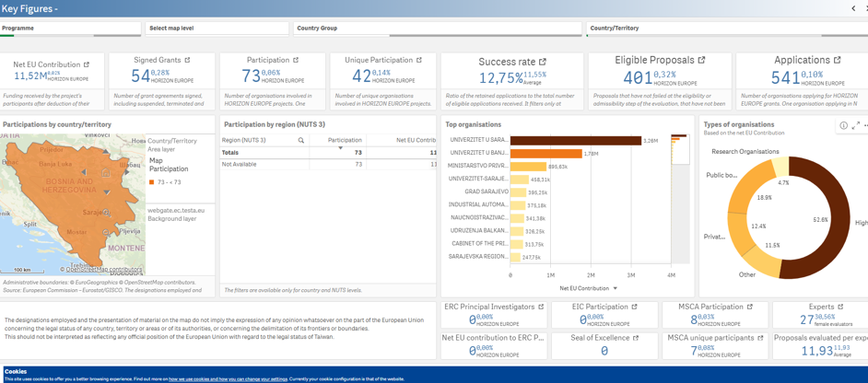Go to the previous sheet using the arrow
The width and height of the screenshot is (868, 383).
(853, 8)
